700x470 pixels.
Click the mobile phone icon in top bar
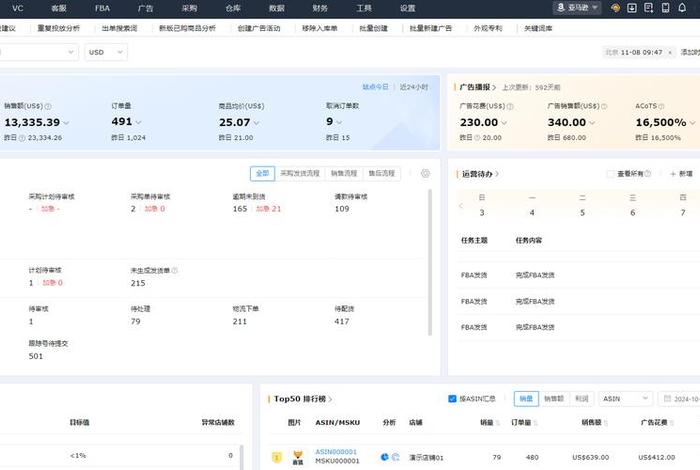coord(665,8)
